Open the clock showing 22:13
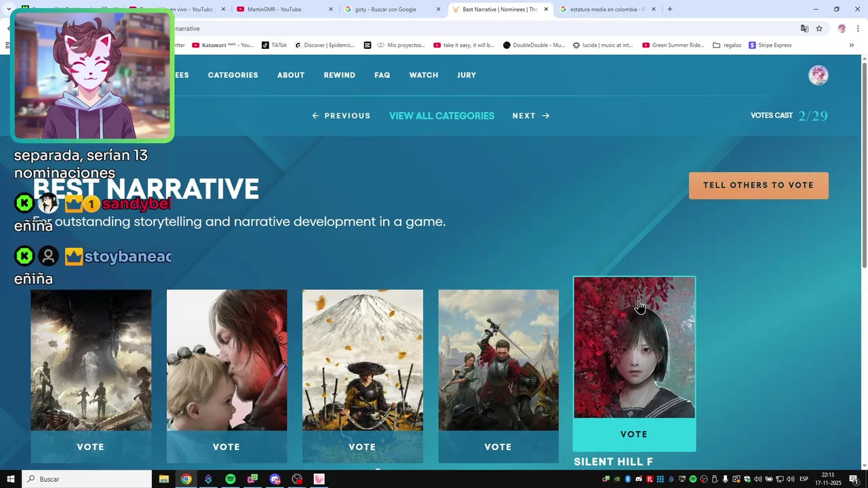The height and width of the screenshot is (488, 868). (828, 479)
